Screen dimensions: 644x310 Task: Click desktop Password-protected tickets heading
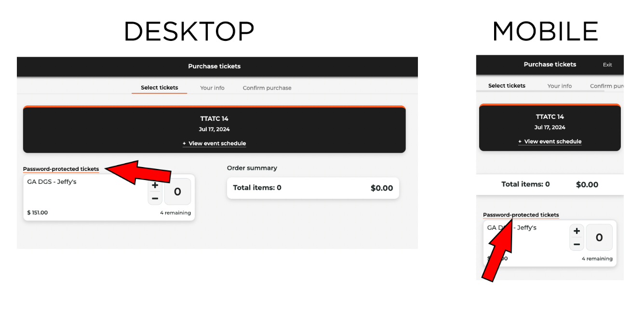click(x=61, y=169)
